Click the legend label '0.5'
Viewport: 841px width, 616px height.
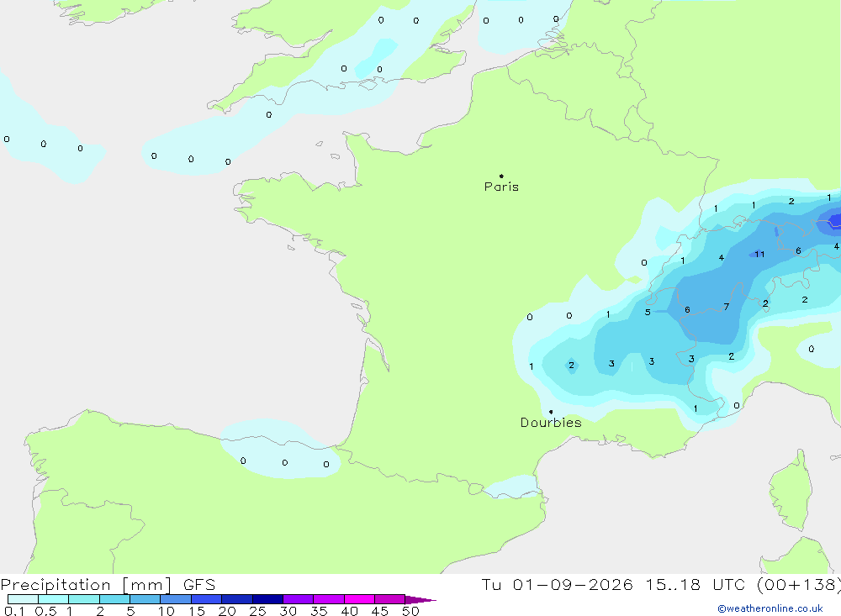(45, 611)
